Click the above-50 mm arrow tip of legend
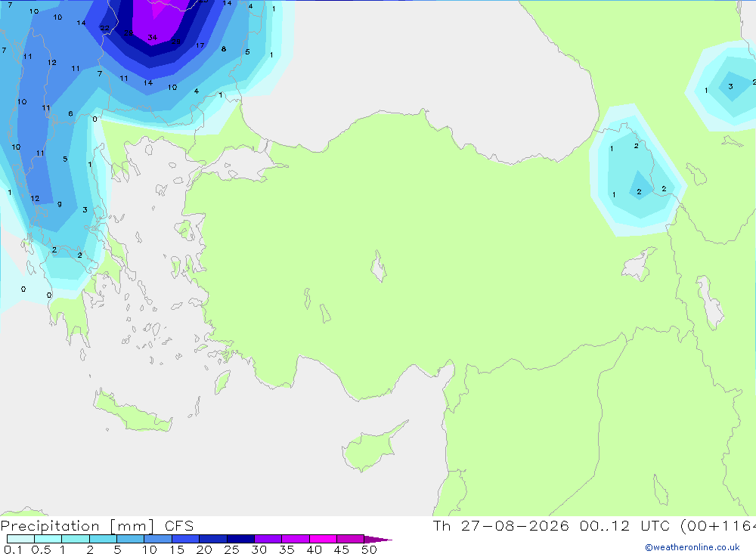 (x=378, y=539)
